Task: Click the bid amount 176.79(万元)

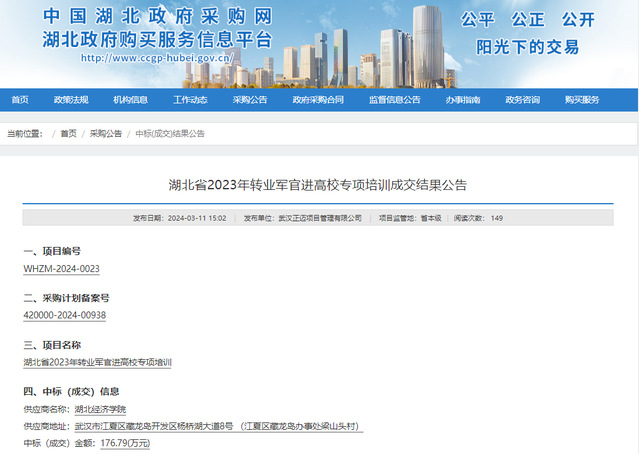Action: (x=125, y=443)
